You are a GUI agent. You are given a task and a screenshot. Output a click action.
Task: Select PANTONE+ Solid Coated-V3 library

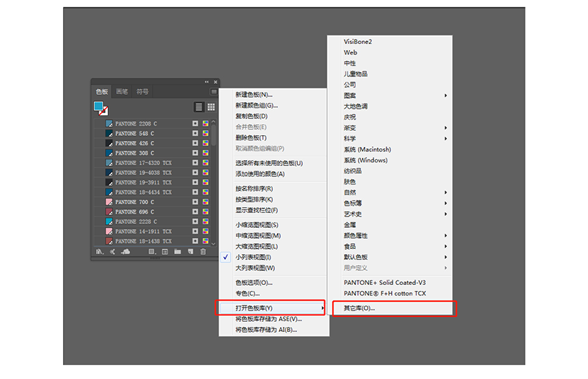coord(384,283)
